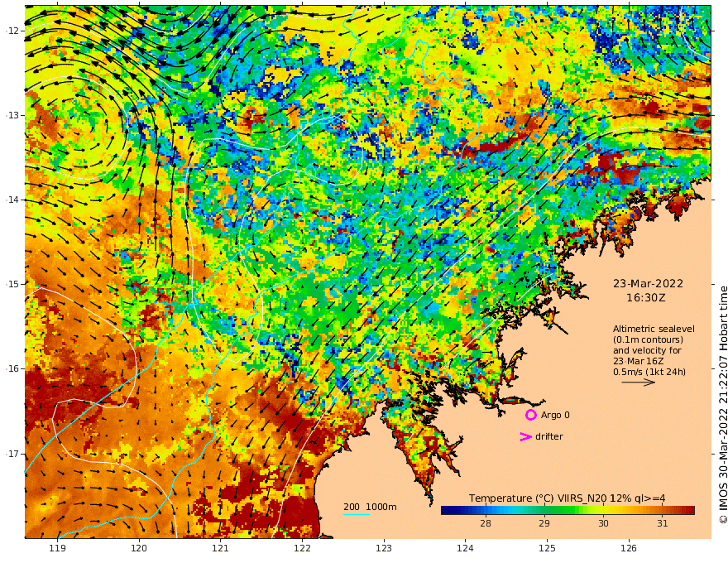Click the IMOS copyright timestamp text
The height and width of the screenshot is (563, 728).
pyautogui.click(x=723, y=405)
